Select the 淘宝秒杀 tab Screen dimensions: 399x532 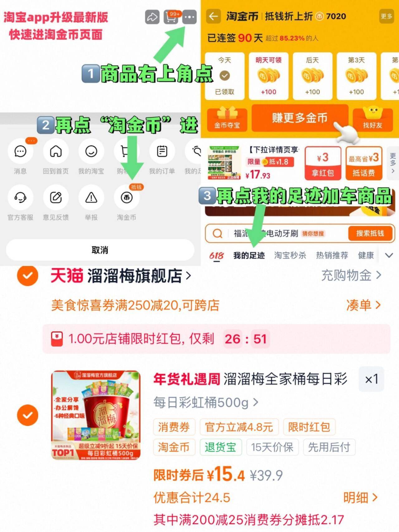click(290, 255)
